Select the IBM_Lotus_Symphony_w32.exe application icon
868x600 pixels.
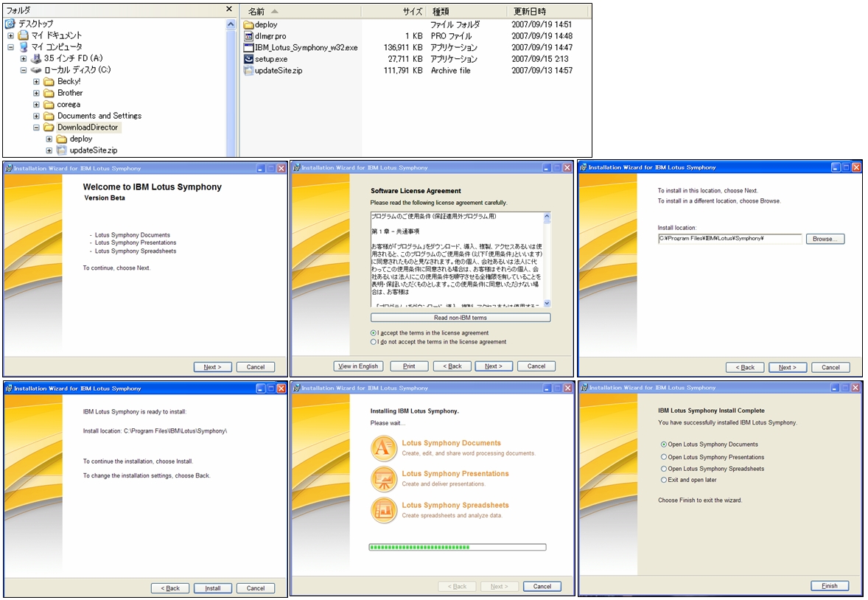[248, 48]
